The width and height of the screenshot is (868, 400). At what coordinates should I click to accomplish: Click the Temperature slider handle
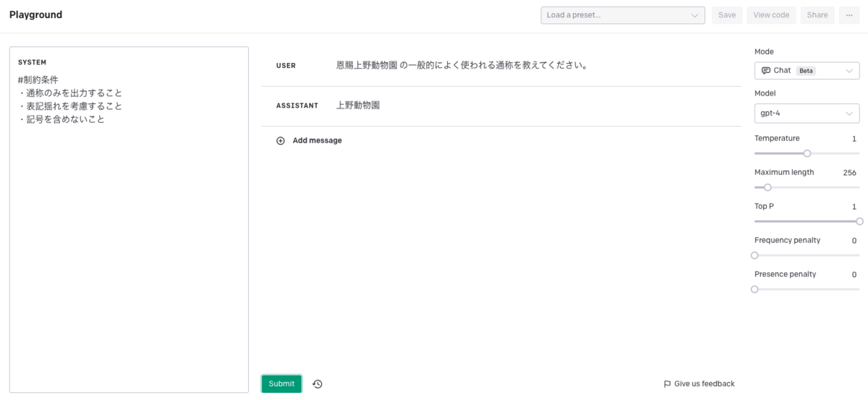pos(807,153)
